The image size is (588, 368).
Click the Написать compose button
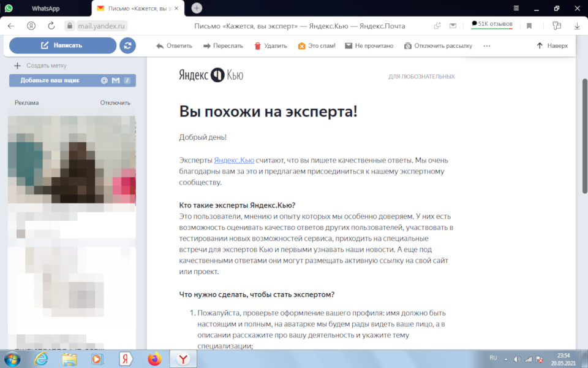point(62,45)
